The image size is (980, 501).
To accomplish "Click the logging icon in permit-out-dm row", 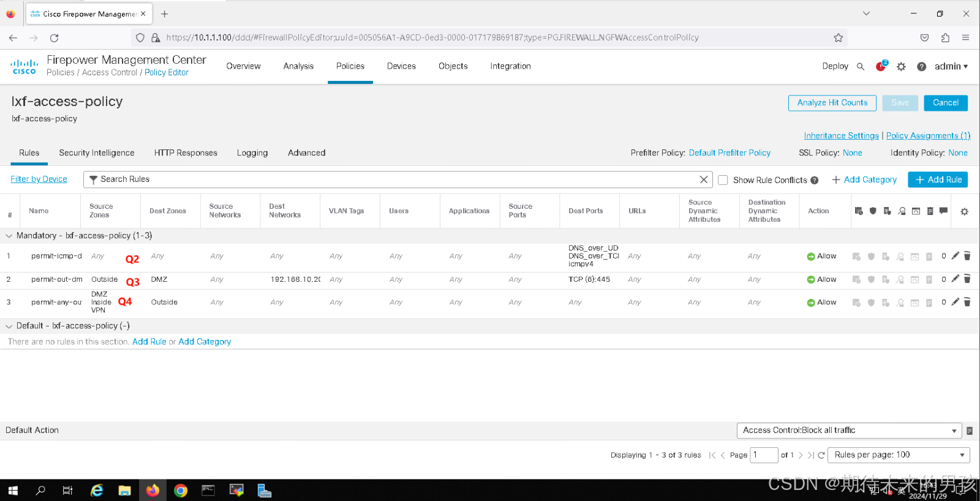I will click(929, 280).
